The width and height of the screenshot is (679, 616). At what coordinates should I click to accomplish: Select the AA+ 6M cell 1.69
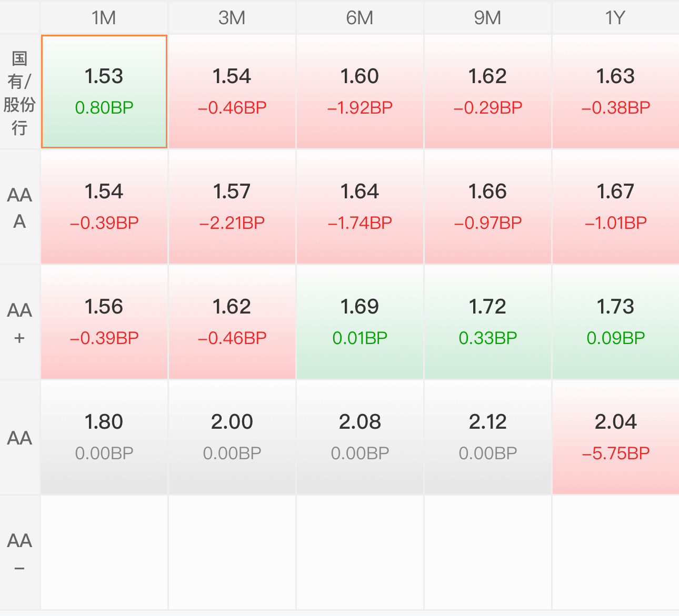pos(360,322)
